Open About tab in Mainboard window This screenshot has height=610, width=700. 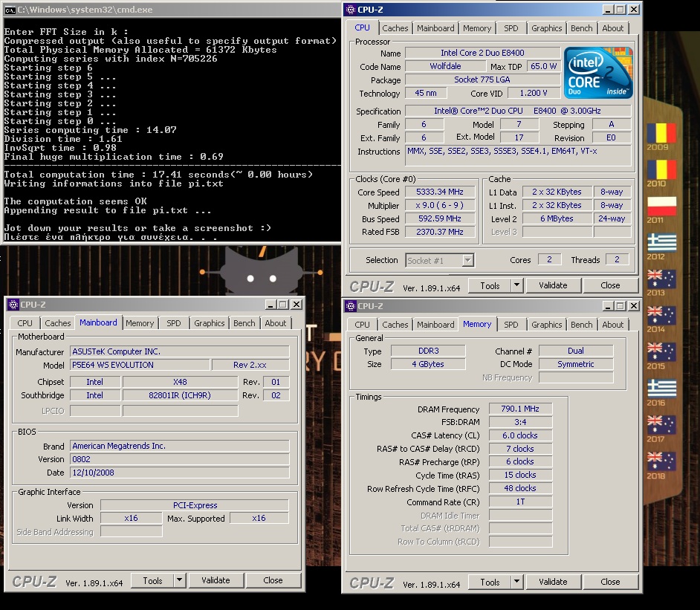[276, 323]
